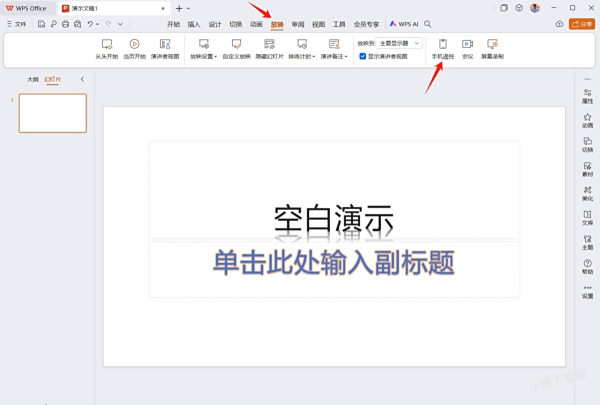This screenshot has width=600, height=405.
Task: Switch to the 审阅 tab
Action: point(298,24)
